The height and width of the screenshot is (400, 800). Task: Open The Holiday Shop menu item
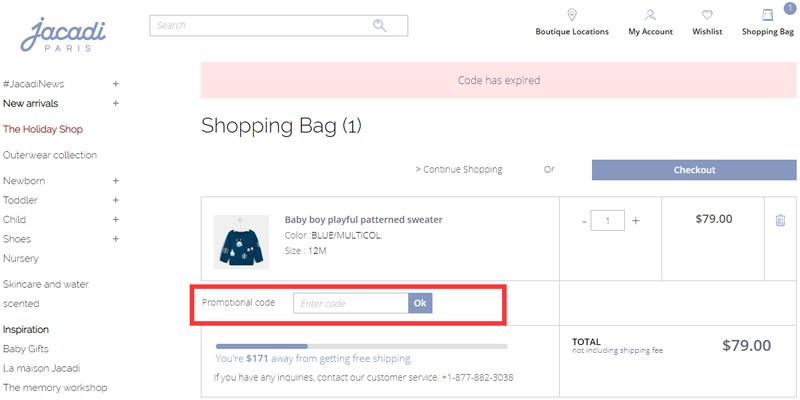point(43,129)
